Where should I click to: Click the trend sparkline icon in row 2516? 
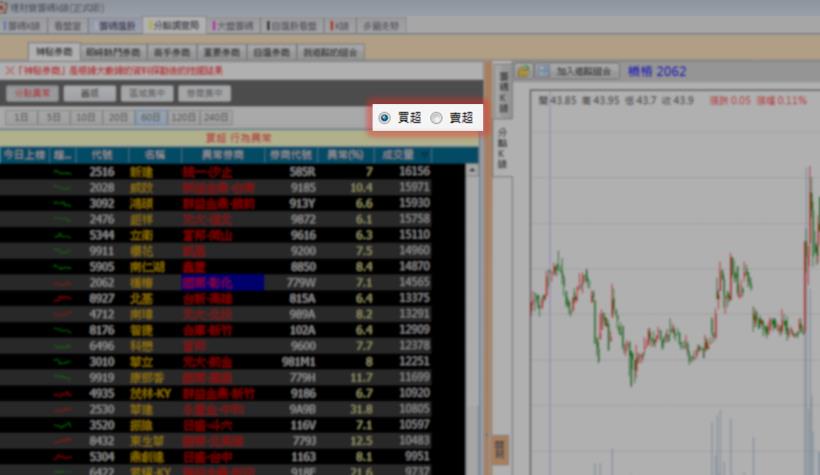[63, 172]
